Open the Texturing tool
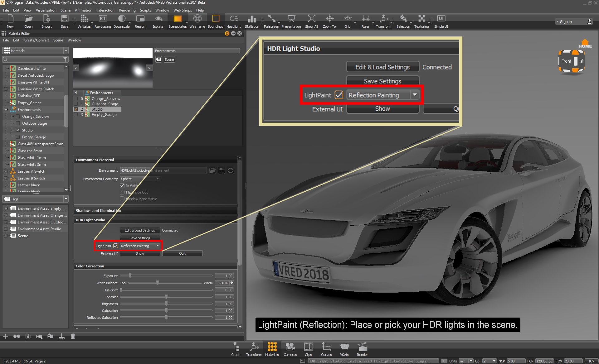 coord(421,21)
